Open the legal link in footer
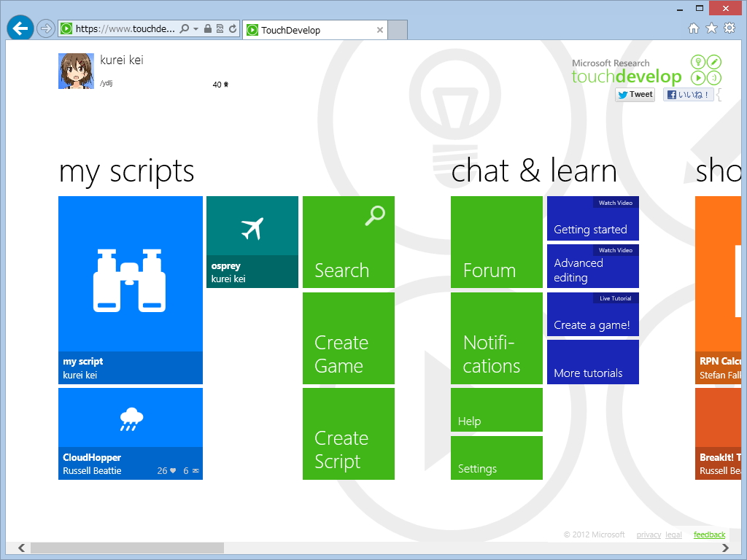The width and height of the screenshot is (747, 560). [x=673, y=534]
